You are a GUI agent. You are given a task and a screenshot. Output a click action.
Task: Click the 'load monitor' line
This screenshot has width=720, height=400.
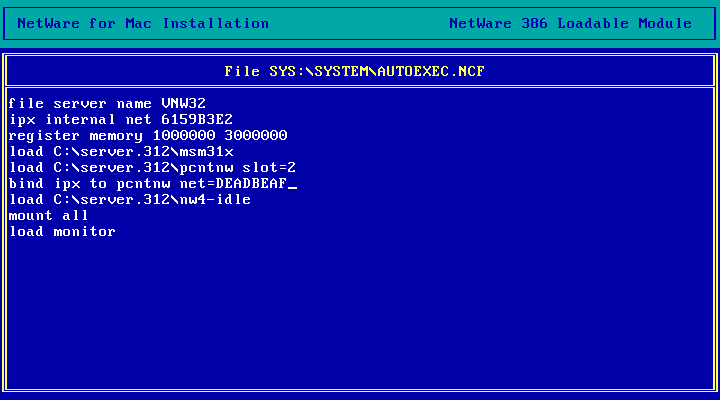point(62,231)
